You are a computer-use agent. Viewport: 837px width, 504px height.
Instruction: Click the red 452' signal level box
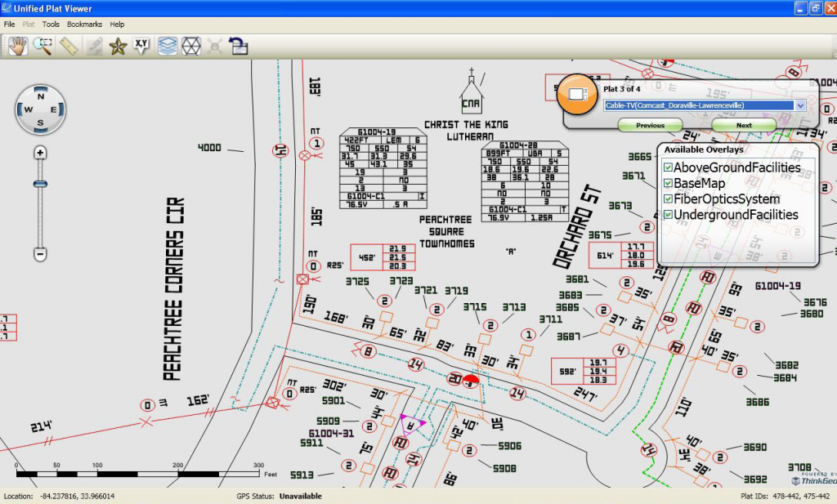tap(383, 257)
